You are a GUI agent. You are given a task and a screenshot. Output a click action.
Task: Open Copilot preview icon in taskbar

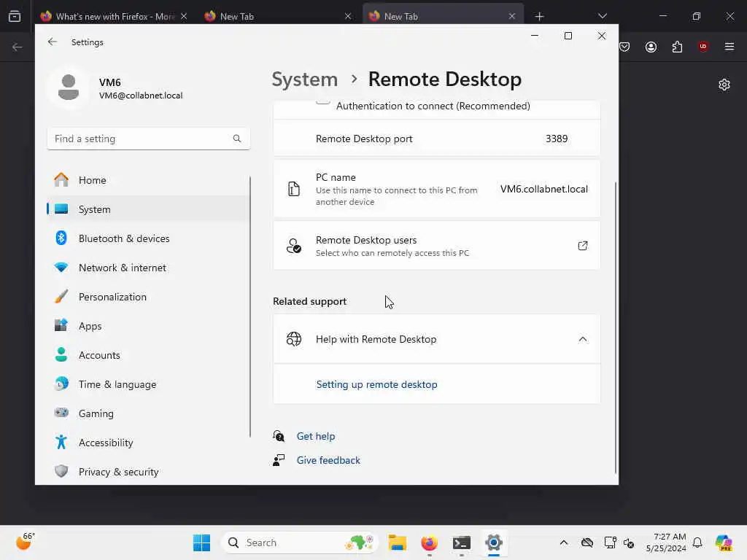(724, 542)
